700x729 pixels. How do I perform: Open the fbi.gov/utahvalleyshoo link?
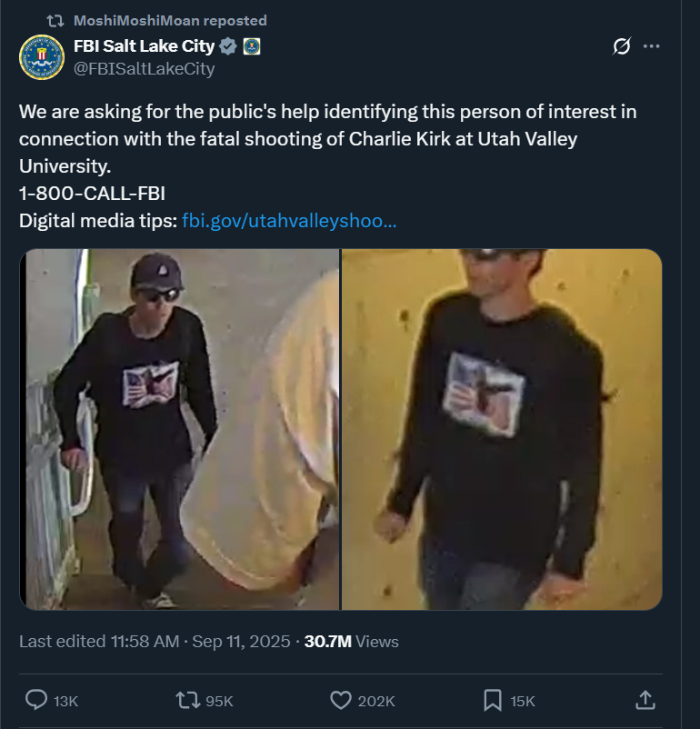(289, 220)
